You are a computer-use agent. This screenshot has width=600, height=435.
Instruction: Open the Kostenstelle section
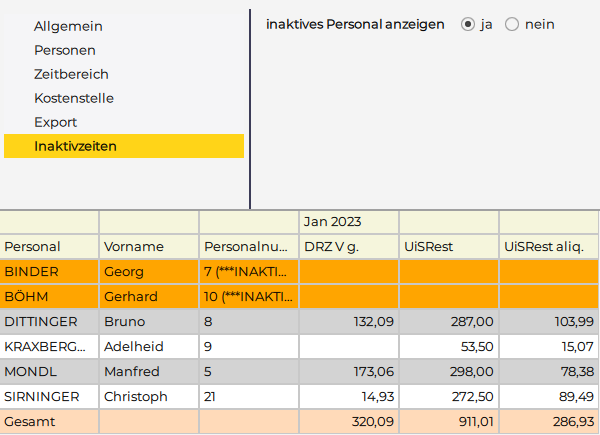74,98
